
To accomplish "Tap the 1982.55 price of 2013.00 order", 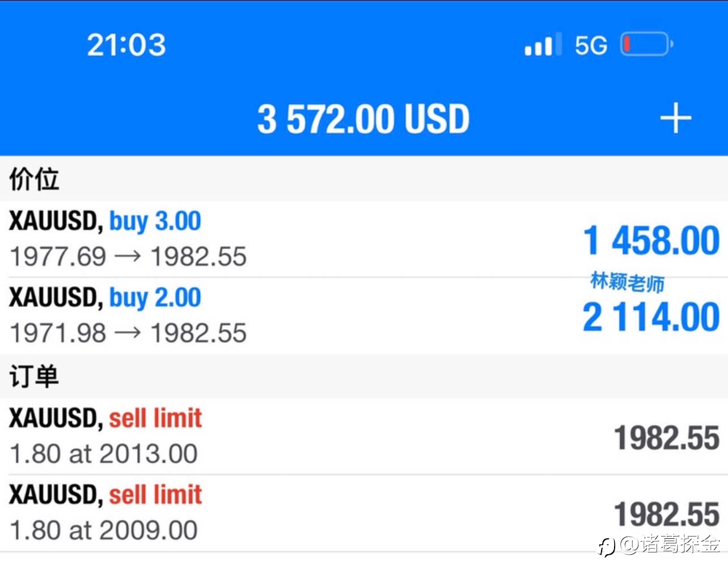I will [667, 438].
